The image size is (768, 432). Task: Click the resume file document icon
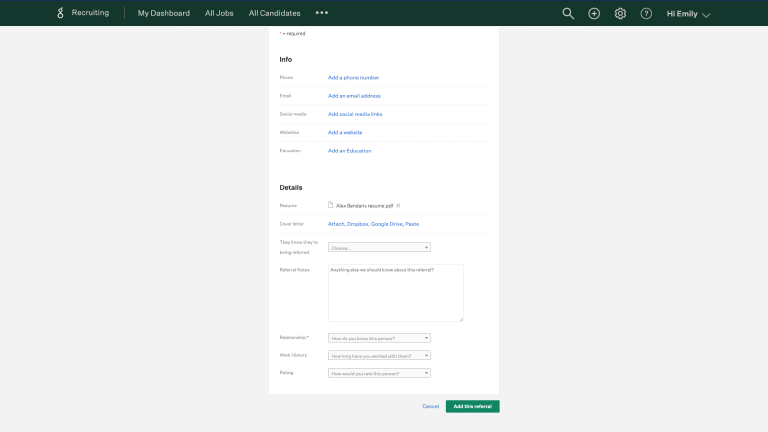coord(331,205)
